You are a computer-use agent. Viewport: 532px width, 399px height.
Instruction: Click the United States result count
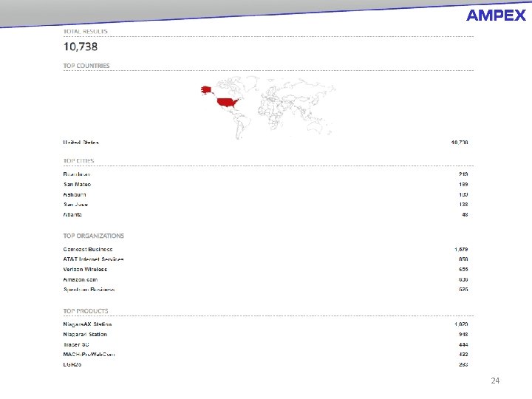click(x=460, y=143)
